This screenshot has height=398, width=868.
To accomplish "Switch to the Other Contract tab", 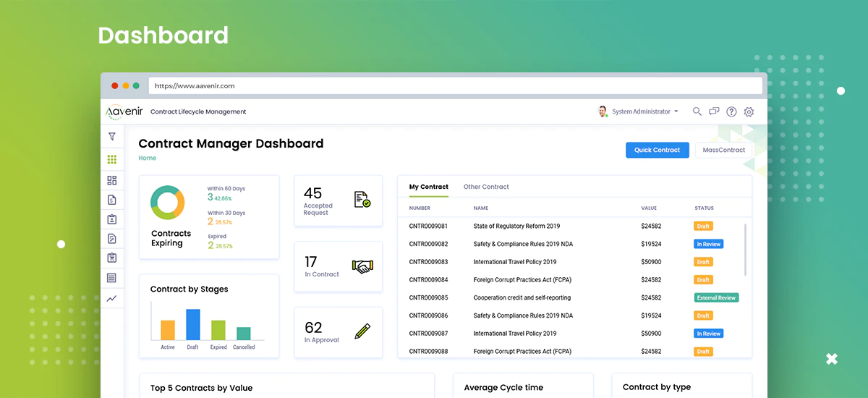I will 486,187.
